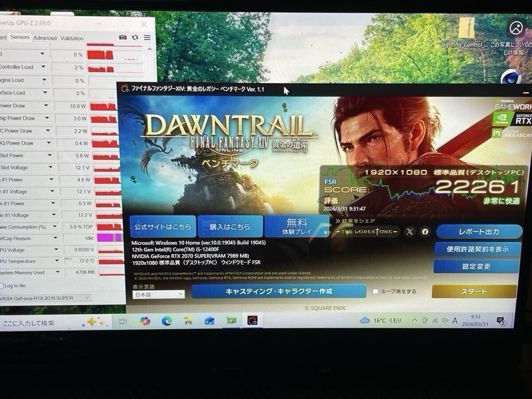This screenshot has height=399, width=532.
Task: Click the taskbar search box ここに入力して検索
Action: (40, 323)
